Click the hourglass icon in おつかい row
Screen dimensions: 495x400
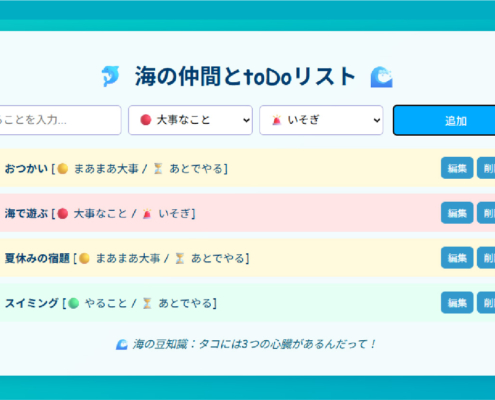[x=158, y=169]
